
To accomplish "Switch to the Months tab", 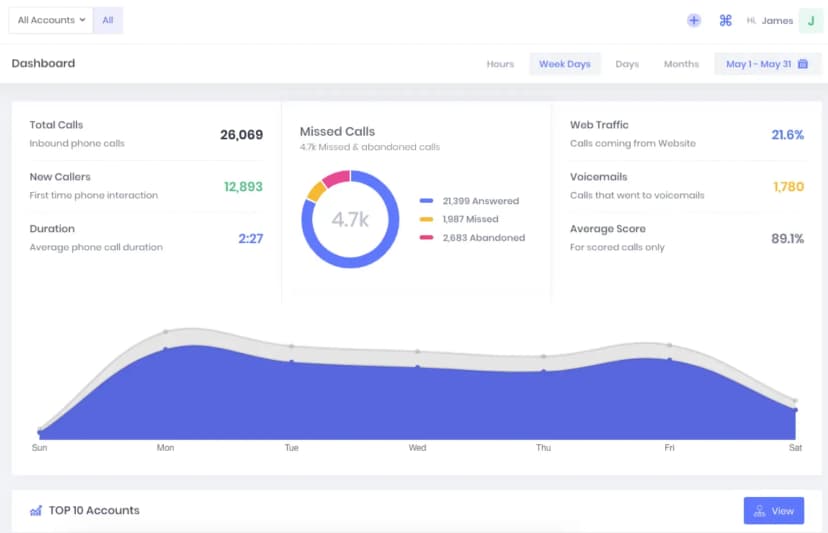I will (x=681, y=64).
